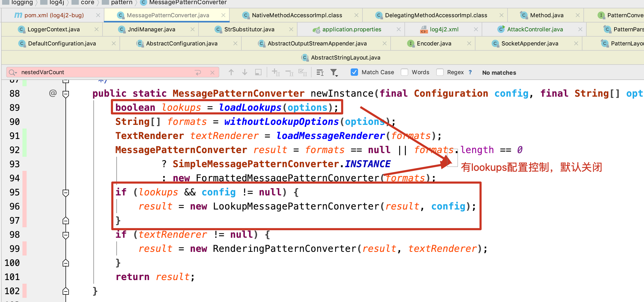Jump to previous search occurrence arrow
This screenshot has width=644, height=302.
231,72
